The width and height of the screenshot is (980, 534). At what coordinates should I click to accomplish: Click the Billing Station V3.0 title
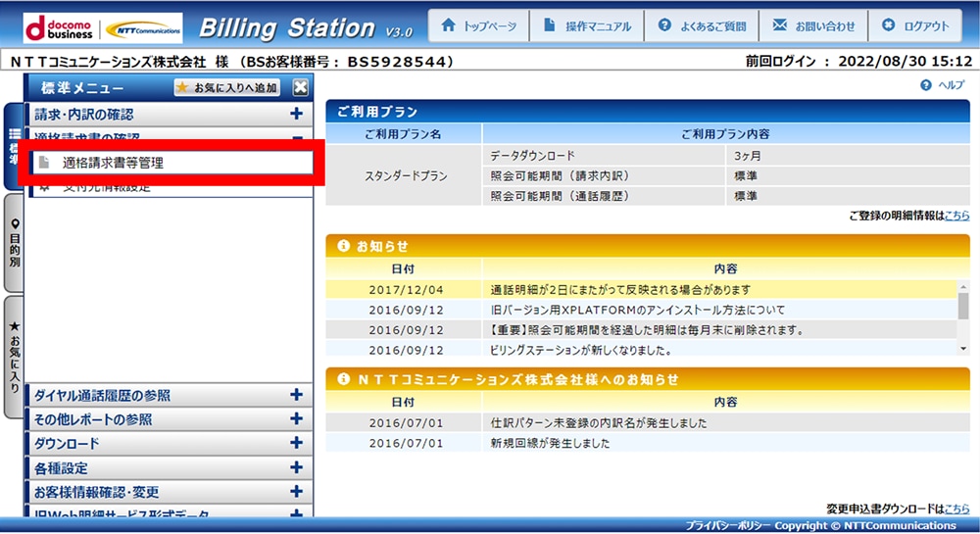(306, 28)
